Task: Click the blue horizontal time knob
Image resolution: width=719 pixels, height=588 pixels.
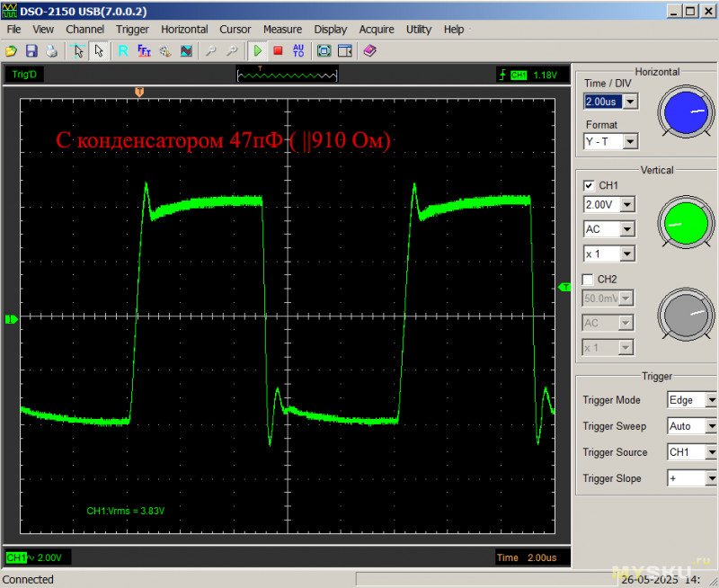Action: click(x=688, y=111)
